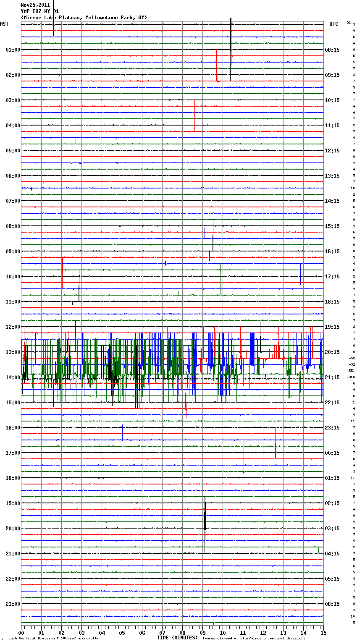Click the "MST" timezone label

(4, 24)
